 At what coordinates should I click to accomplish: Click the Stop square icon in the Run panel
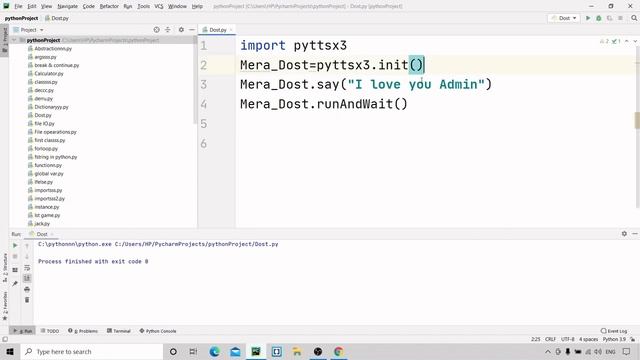coord(15,256)
